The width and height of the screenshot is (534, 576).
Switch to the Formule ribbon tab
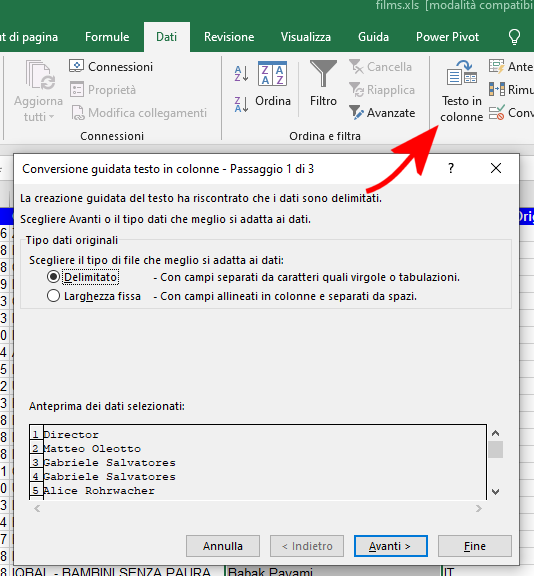(107, 37)
